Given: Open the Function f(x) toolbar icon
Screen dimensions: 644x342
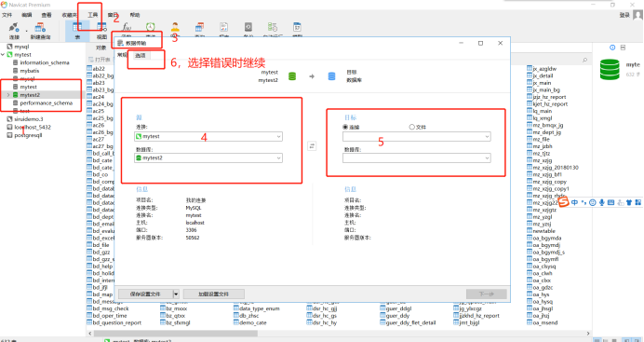Looking at the screenshot, I should 127,27.
